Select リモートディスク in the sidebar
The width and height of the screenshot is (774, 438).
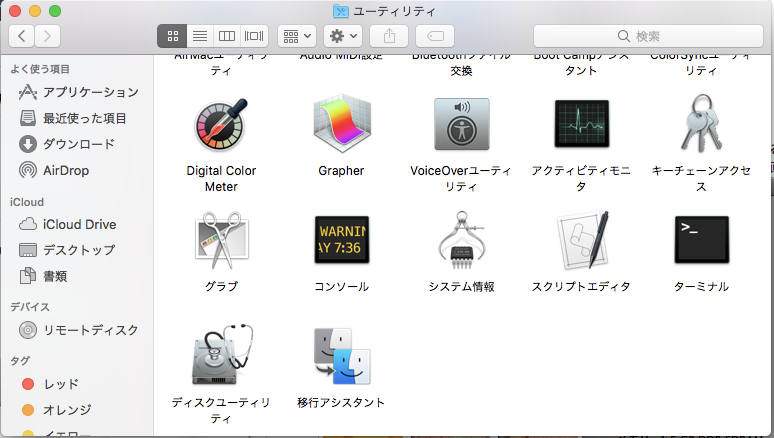tap(77, 330)
